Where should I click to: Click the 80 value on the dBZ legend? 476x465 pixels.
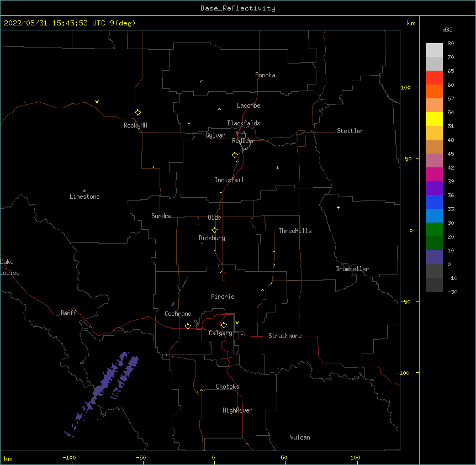point(451,44)
